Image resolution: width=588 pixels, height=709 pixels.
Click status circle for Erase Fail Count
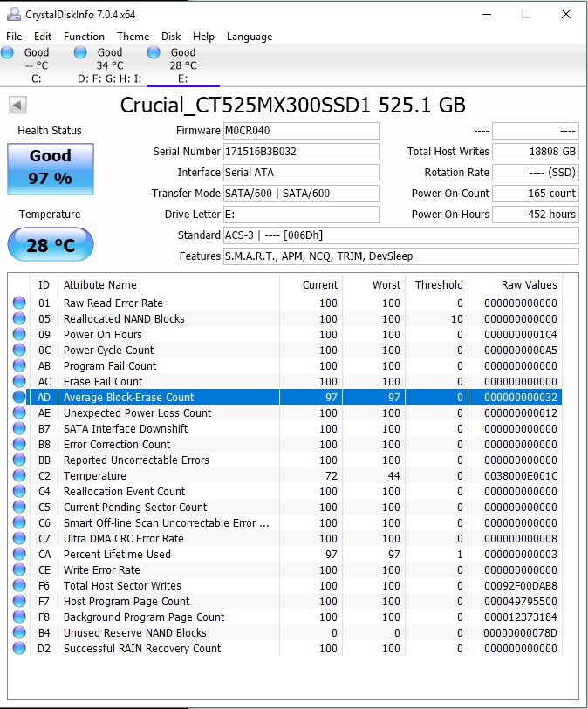[19, 381]
